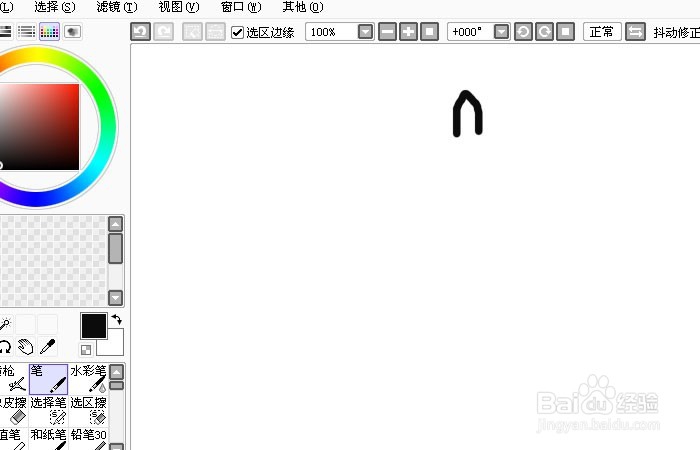Rotate canvas clockwise

pyautogui.click(x=544, y=32)
